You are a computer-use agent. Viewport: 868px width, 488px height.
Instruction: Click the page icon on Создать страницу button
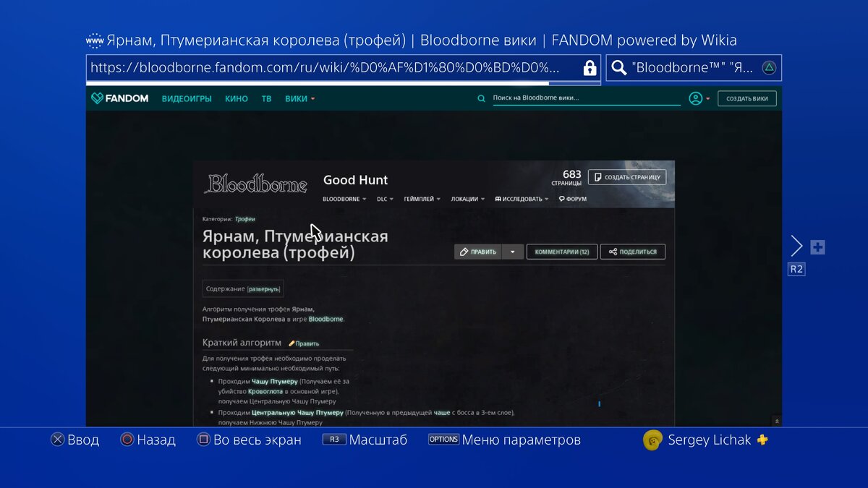pos(597,176)
